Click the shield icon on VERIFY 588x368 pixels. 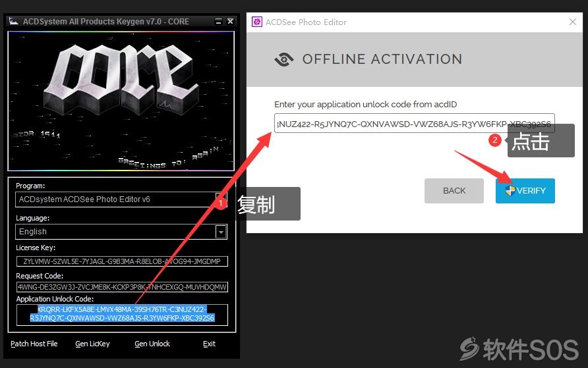pos(510,190)
